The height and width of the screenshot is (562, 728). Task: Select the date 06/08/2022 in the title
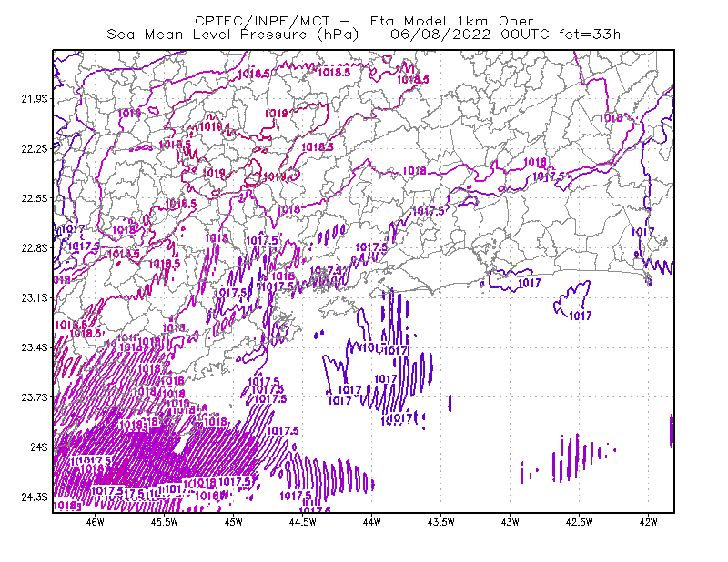point(440,35)
